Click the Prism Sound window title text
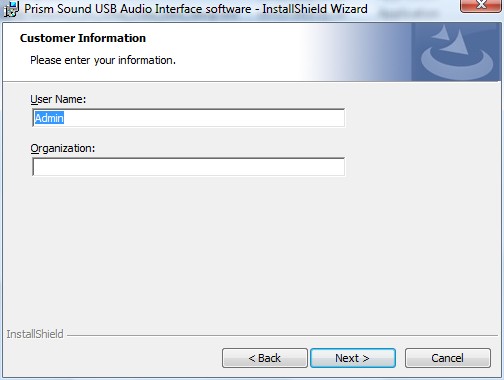Image resolution: width=504 pixels, height=380 pixels. click(x=196, y=9)
